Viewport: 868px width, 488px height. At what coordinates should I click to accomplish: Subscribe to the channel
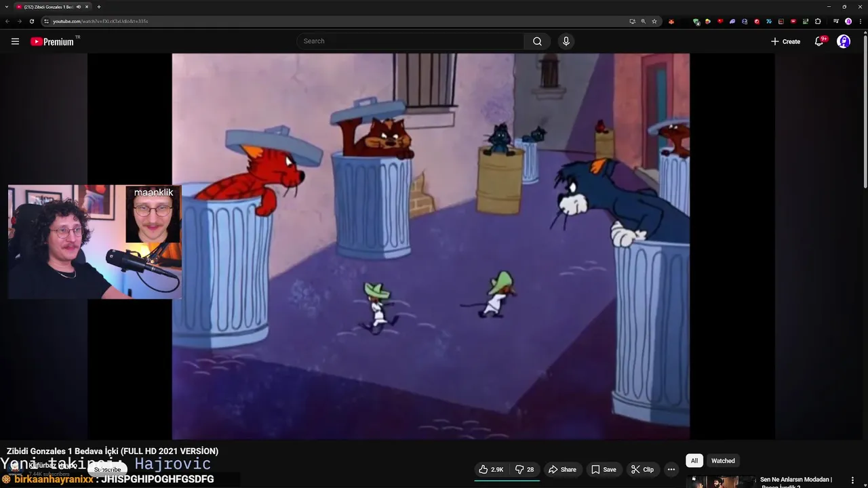click(107, 469)
